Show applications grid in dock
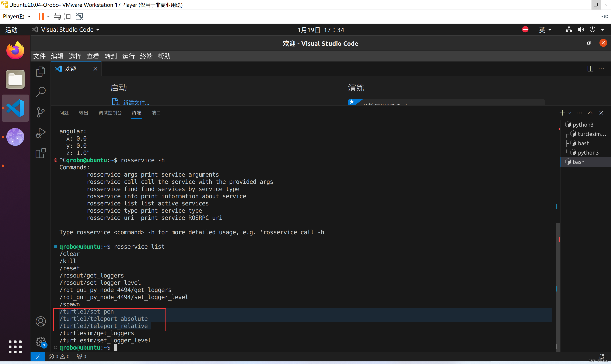This screenshot has height=364, width=611. (15, 347)
